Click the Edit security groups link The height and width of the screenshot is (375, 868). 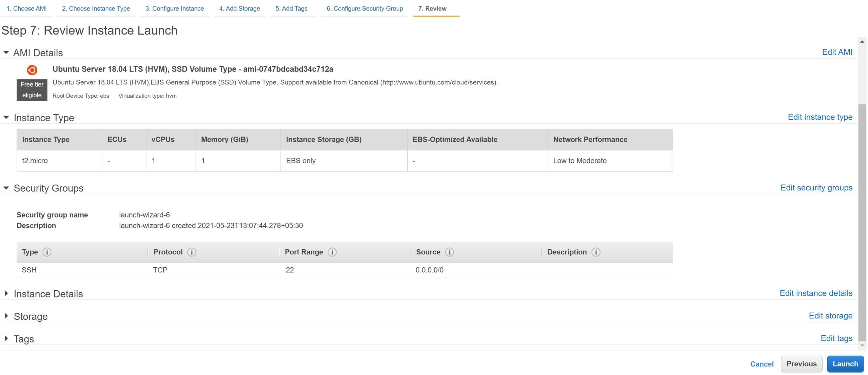(x=816, y=188)
